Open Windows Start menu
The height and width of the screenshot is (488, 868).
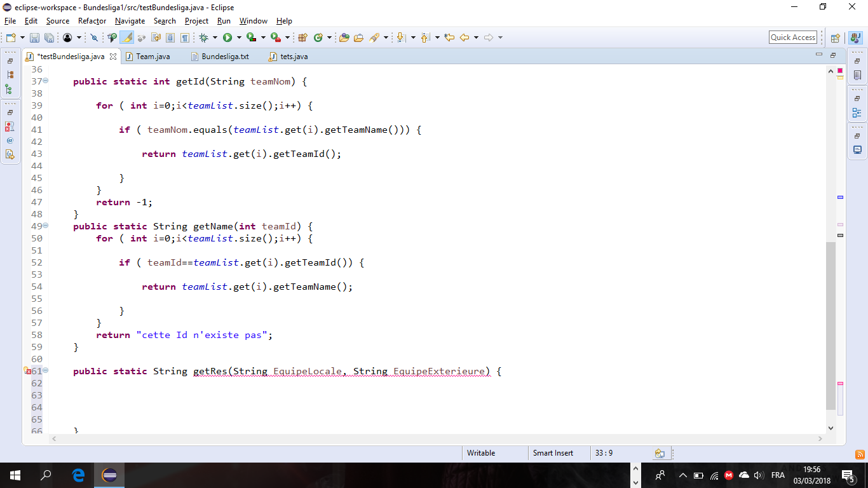click(15, 475)
